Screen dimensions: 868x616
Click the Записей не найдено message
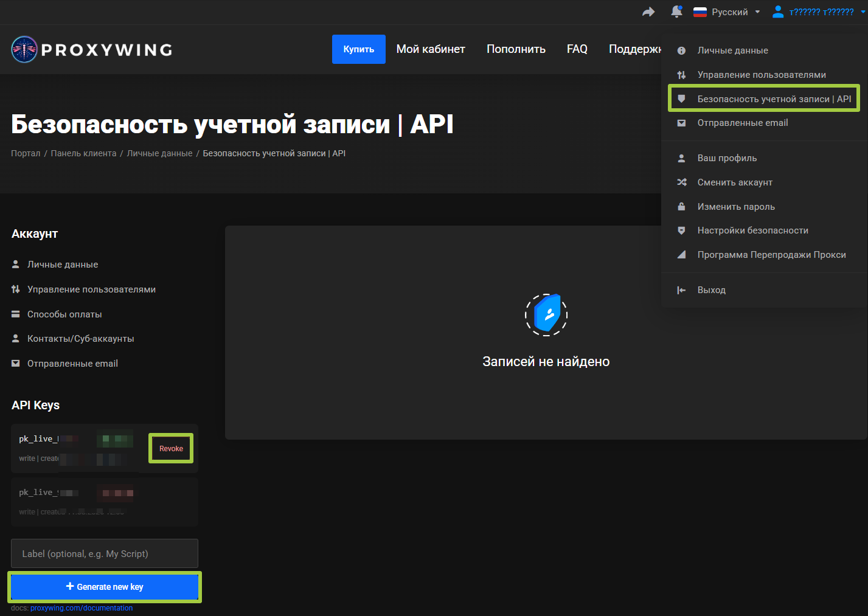click(546, 362)
